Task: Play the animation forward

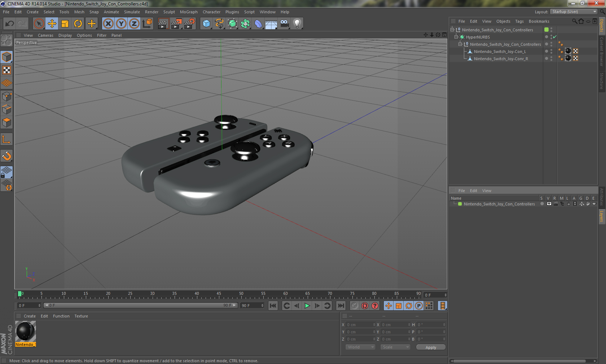Action: pyautogui.click(x=307, y=306)
